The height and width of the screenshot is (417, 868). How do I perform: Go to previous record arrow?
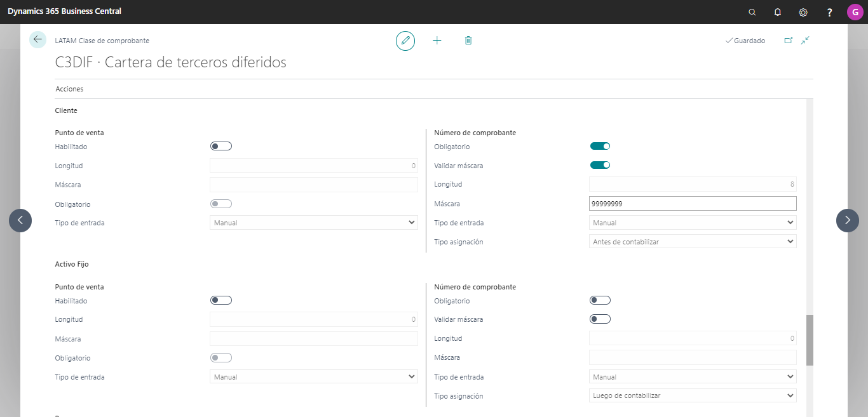pos(20,220)
